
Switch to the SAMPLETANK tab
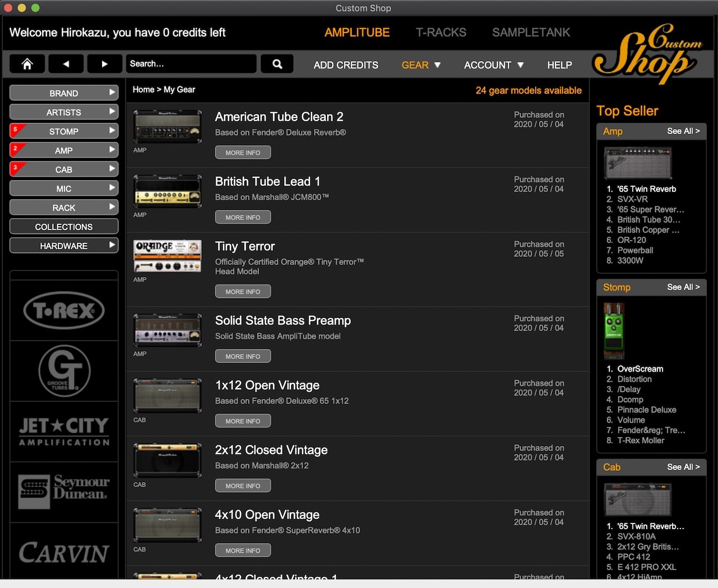531,33
